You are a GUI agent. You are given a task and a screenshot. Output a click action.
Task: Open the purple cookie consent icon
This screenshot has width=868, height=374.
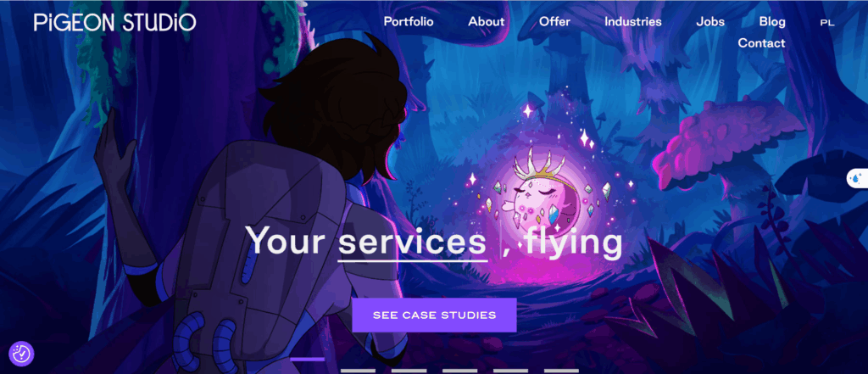coord(21,354)
